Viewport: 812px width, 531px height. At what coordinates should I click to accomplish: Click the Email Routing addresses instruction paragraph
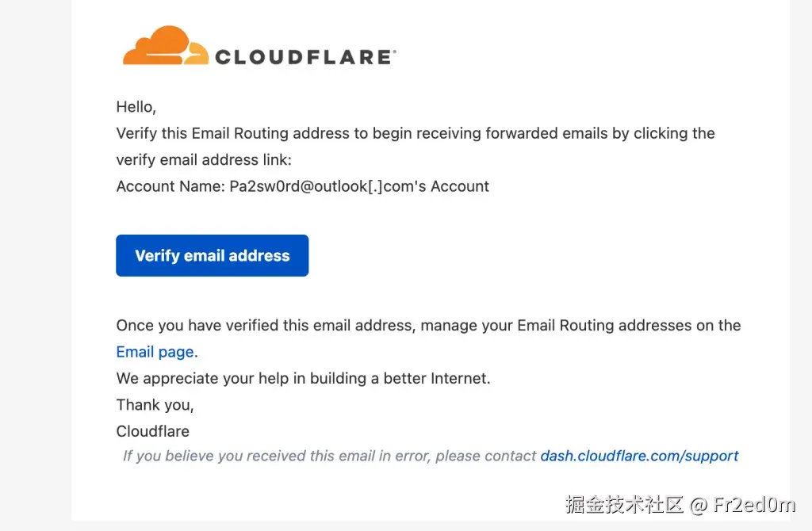(x=428, y=325)
